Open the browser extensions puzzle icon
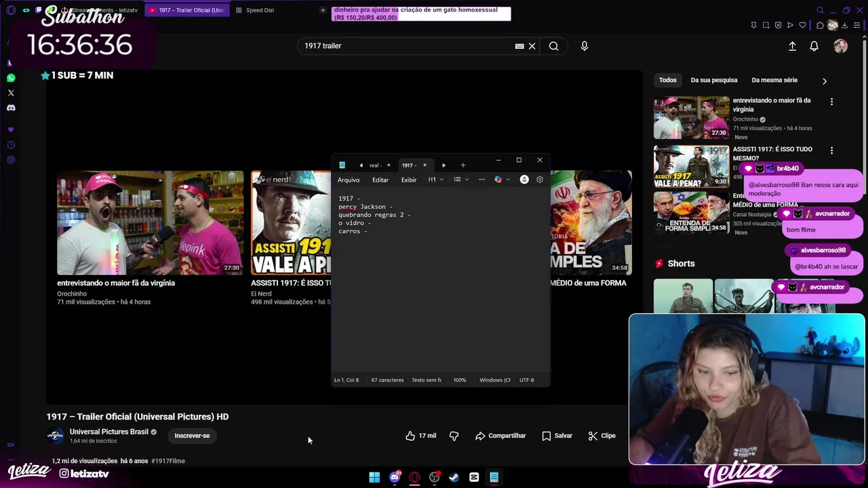 (x=820, y=25)
